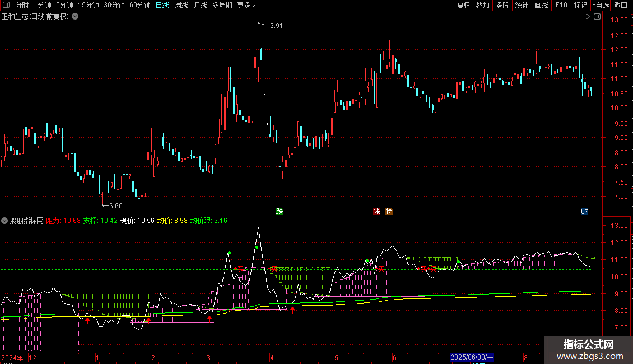The width and height of the screenshot is (633, 364).
Task: Click the 返回 back button
Action: [x=621, y=5]
